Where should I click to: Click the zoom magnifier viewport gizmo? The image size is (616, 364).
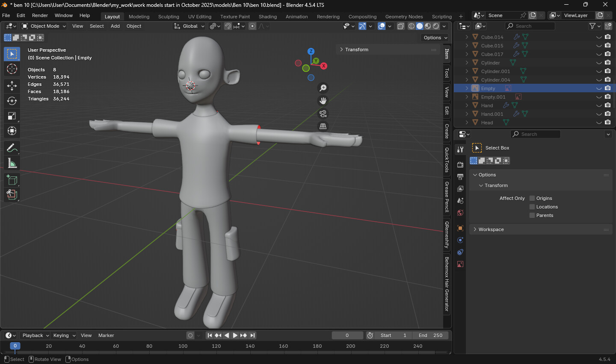coord(323,88)
